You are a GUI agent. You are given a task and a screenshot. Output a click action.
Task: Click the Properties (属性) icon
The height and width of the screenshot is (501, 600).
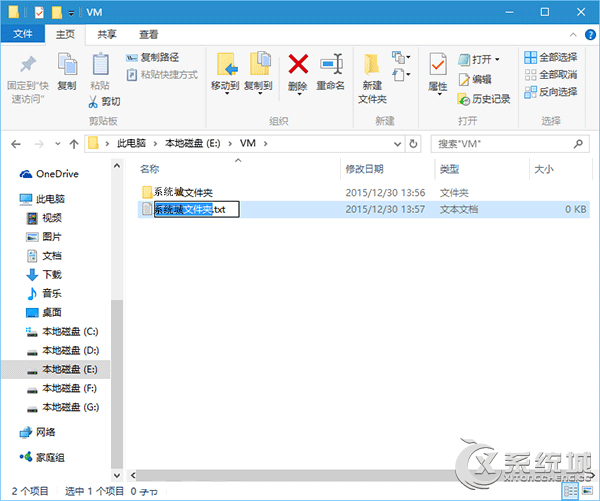click(x=438, y=64)
